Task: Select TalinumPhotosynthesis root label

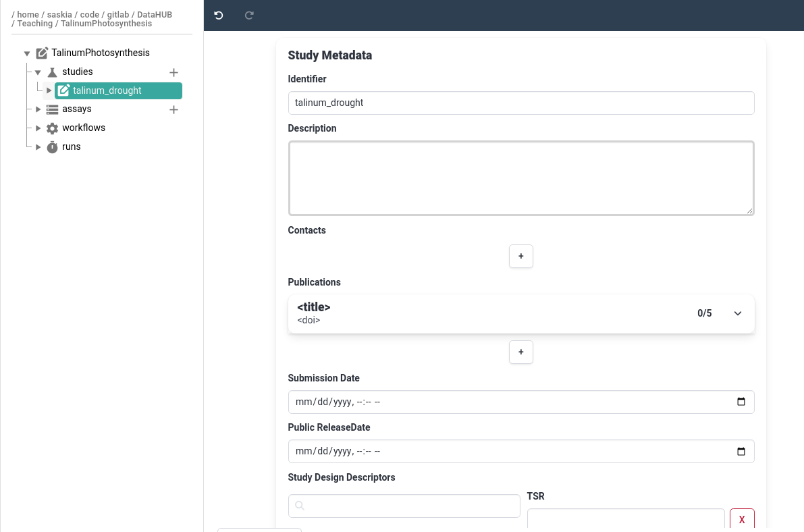Action: 101,53
